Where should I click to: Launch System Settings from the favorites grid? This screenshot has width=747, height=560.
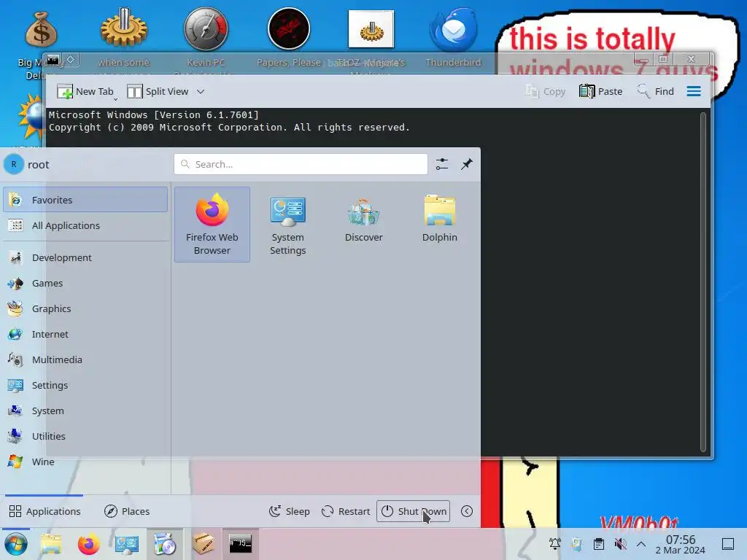[287, 225]
